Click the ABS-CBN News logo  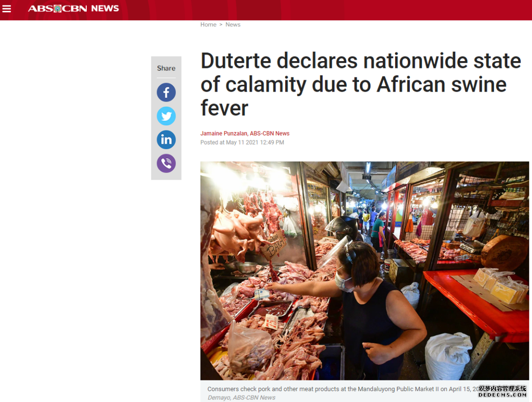tap(73, 8)
